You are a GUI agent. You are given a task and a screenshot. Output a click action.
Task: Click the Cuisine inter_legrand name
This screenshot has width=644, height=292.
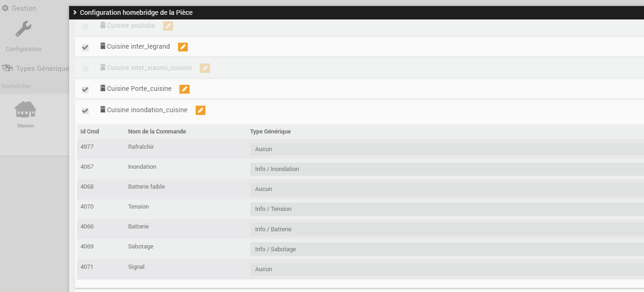point(139,47)
